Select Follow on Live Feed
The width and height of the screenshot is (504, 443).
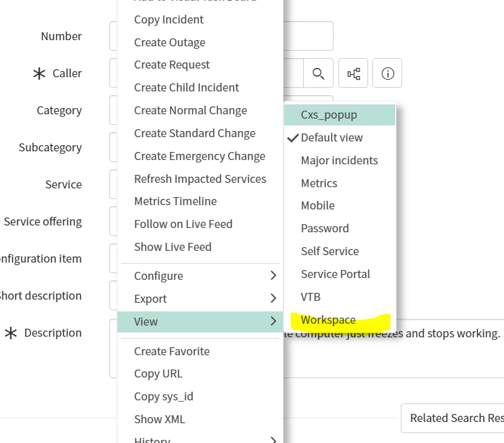pos(183,224)
